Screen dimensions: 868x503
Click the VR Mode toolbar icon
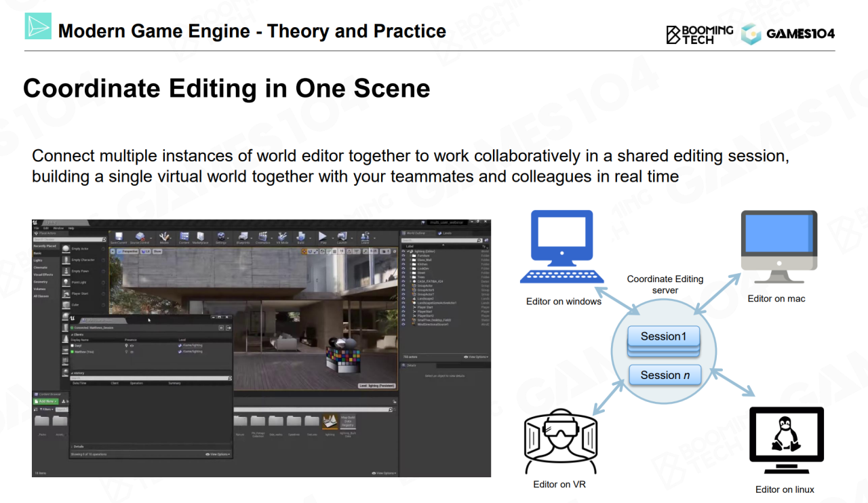point(282,237)
